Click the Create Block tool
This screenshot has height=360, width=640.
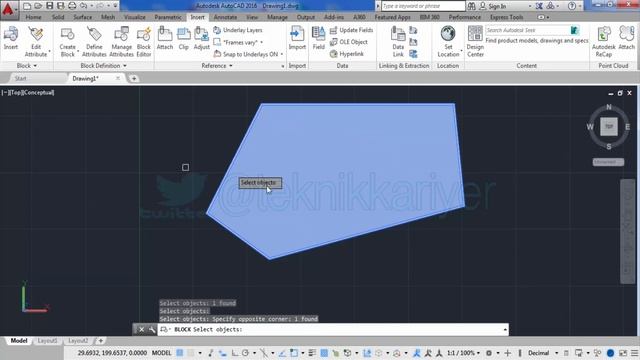[67, 42]
